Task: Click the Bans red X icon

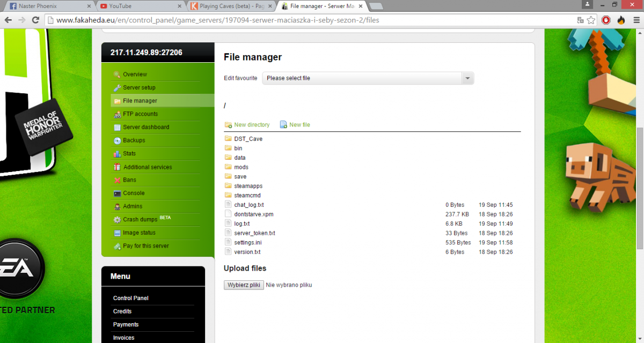Action: [117, 180]
